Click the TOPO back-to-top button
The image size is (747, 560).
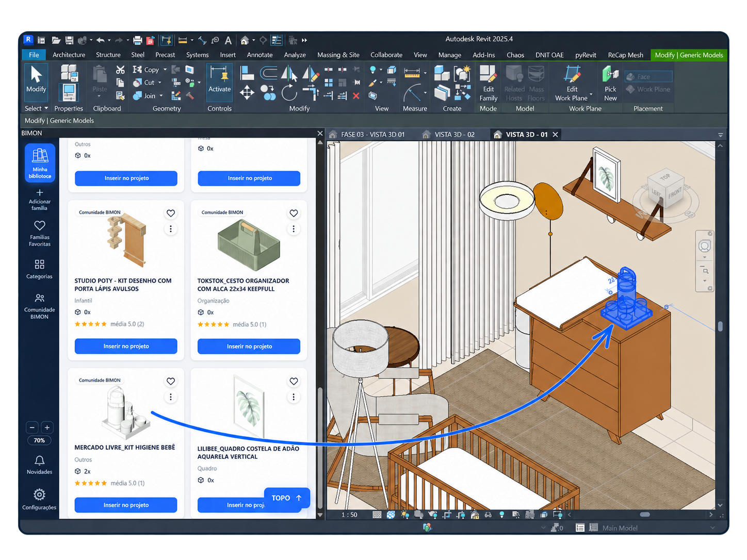(287, 498)
